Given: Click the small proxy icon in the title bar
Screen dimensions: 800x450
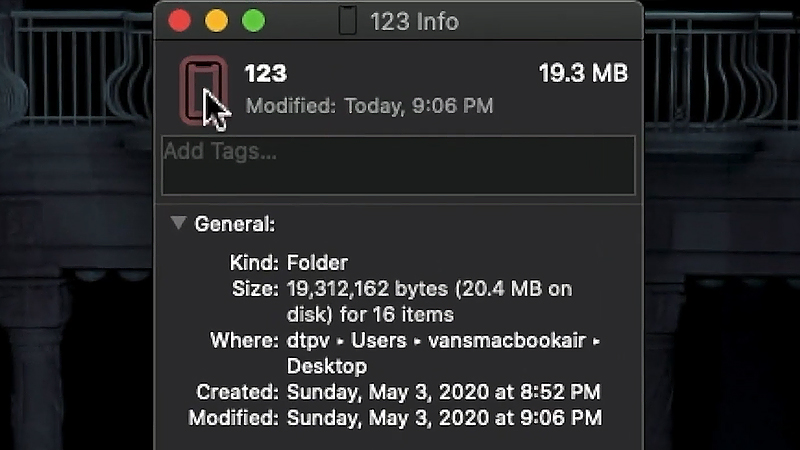Looking at the screenshot, I should coord(348,20).
